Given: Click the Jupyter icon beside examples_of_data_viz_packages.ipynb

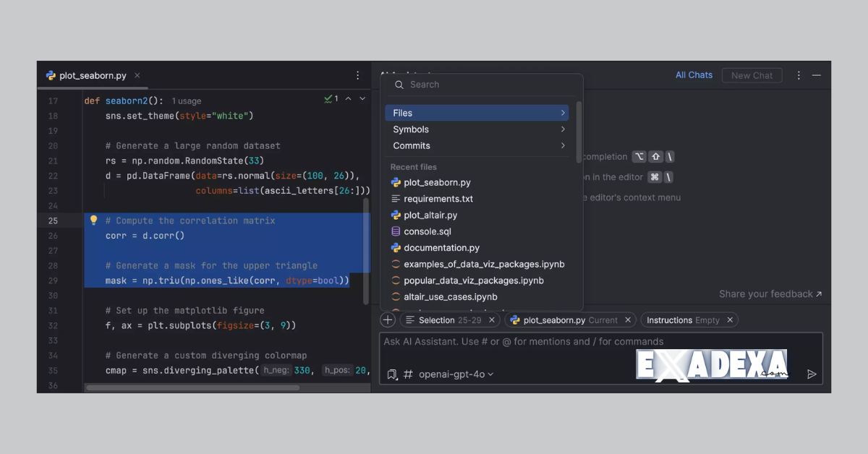Looking at the screenshot, I should (395, 264).
